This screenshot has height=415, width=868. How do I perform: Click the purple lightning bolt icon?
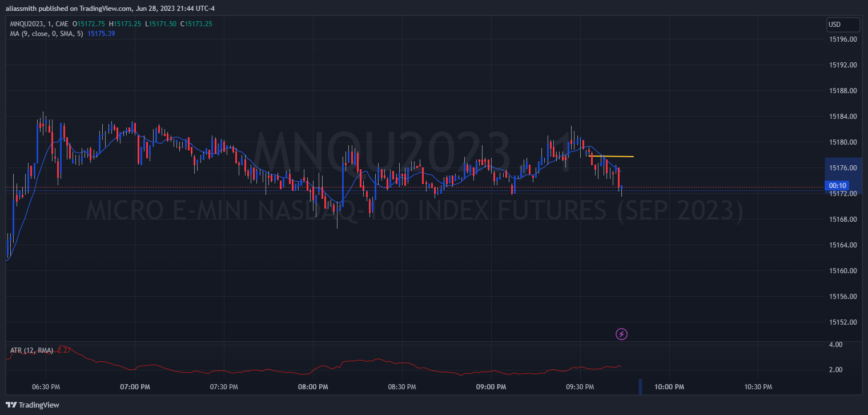tap(622, 334)
